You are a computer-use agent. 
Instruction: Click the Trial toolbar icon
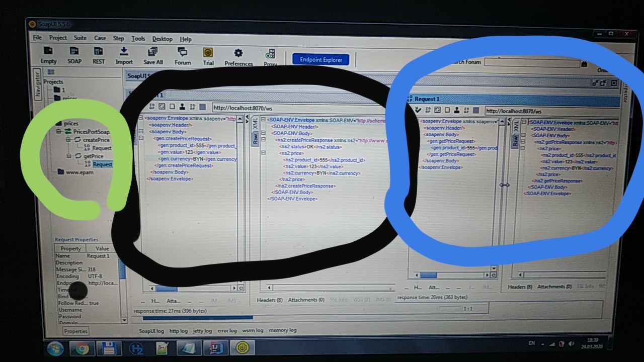tap(208, 57)
